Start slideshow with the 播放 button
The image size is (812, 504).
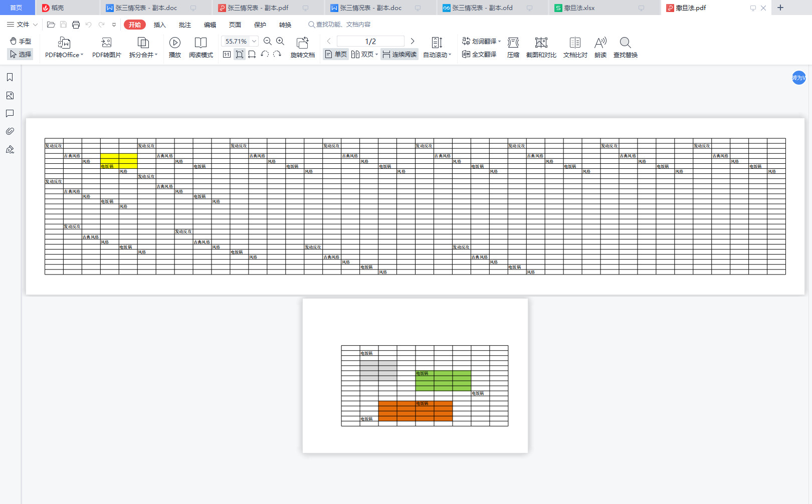pos(175,48)
